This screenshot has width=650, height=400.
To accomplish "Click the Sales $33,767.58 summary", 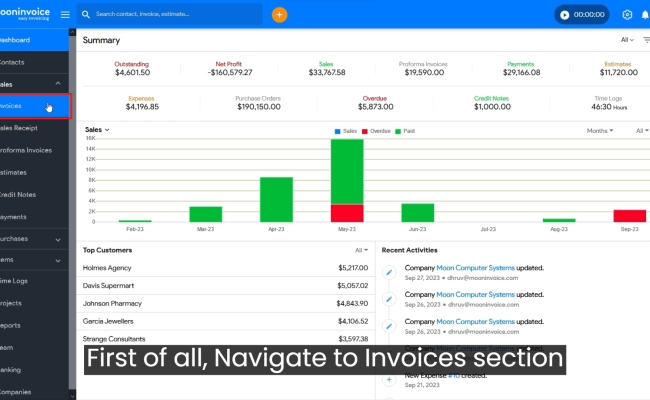I will (x=327, y=69).
